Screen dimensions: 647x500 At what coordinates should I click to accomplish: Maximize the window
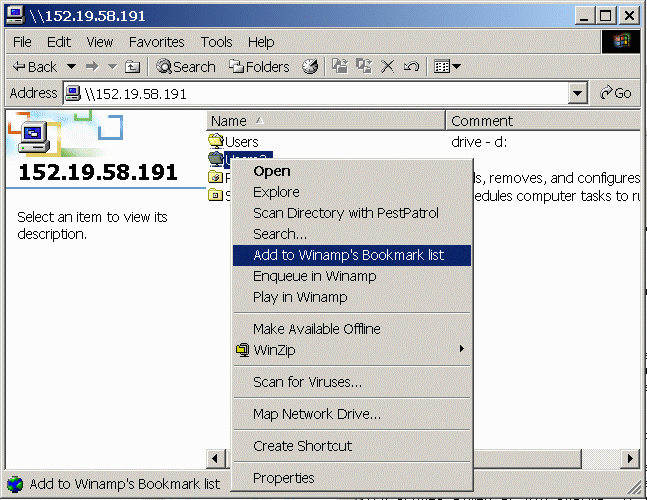click(x=605, y=16)
